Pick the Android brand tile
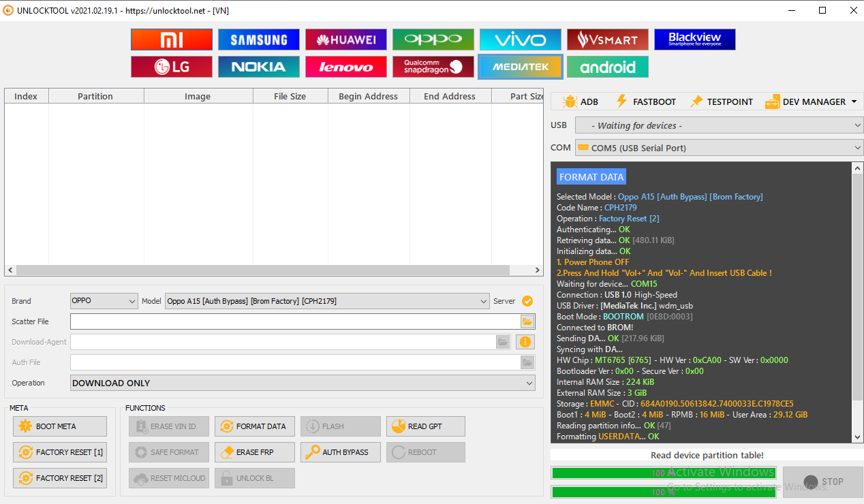864x504 pixels. coord(608,67)
